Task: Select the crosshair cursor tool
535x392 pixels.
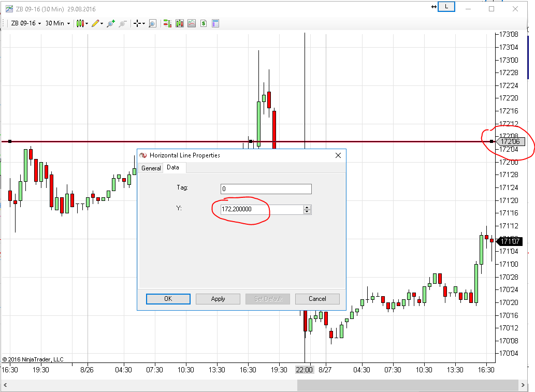Action: [137, 23]
